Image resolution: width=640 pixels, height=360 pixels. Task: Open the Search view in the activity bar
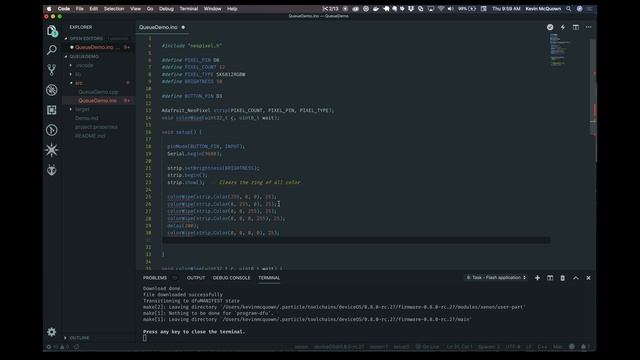51,50
